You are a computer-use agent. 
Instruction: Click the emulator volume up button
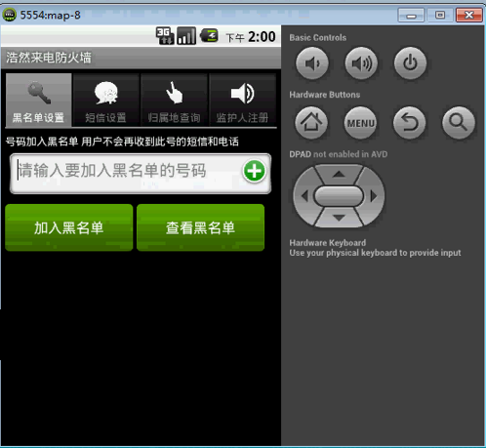coord(361,63)
